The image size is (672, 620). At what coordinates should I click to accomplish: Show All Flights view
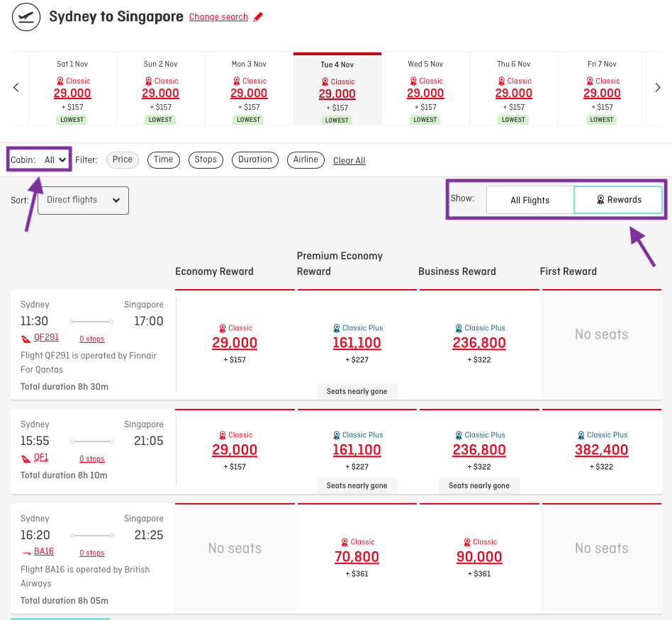(x=530, y=200)
